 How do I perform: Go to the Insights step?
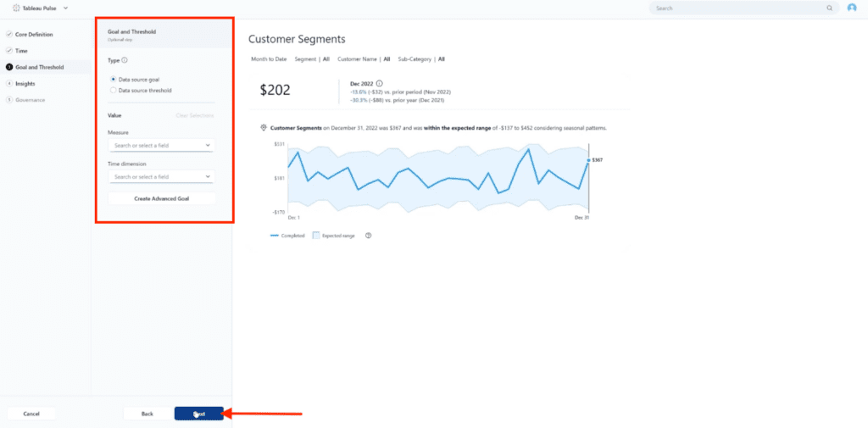tap(25, 84)
